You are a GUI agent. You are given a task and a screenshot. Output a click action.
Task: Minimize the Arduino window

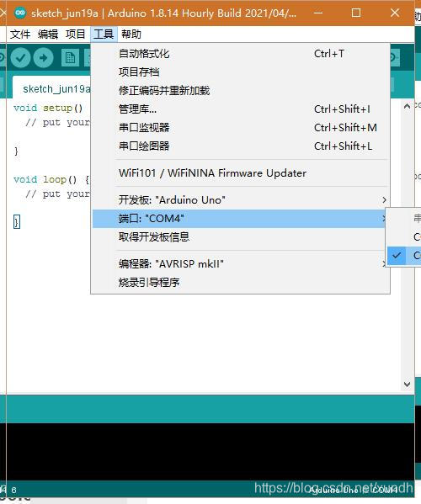(317, 13)
